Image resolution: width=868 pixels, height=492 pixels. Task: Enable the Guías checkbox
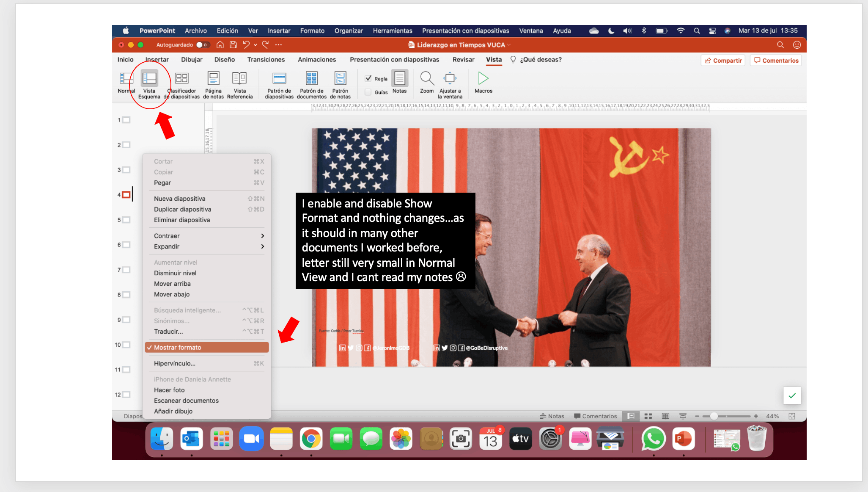coord(368,92)
